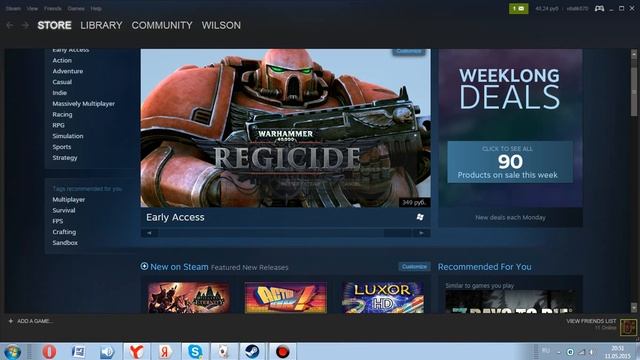This screenshot has width=640, height=360.
Task: Browse the Adventure genre
Action: point(68,71)
